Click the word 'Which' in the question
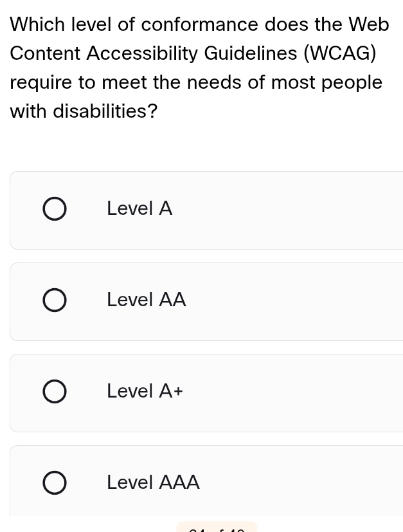The width and height of the screenshot is (403, 532). [37, 24]
